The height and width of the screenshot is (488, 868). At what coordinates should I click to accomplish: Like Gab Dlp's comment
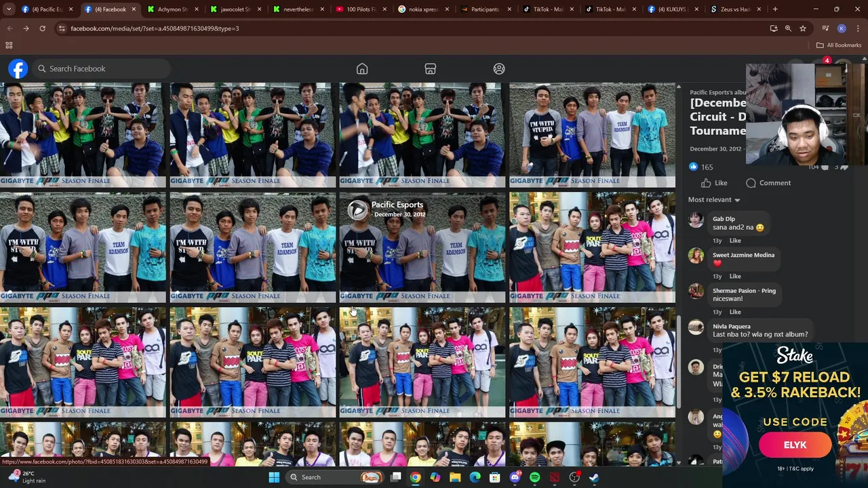coord(735,241)
